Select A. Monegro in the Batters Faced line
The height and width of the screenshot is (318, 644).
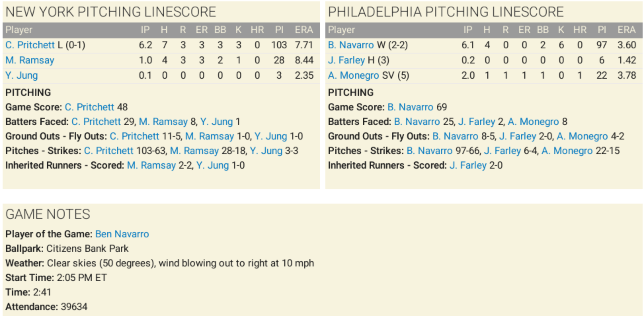point(533,122)
